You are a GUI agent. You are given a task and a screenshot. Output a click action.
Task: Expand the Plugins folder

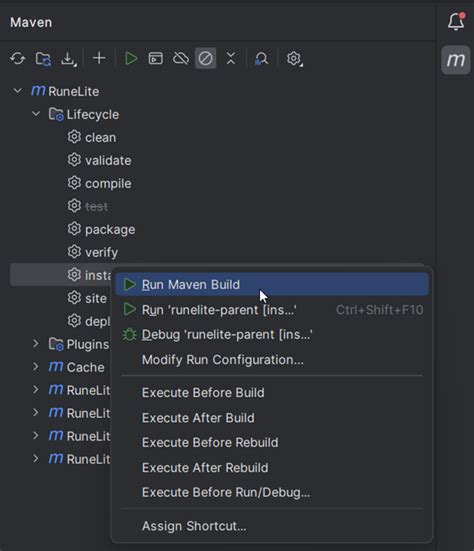[x=36, y=344]
